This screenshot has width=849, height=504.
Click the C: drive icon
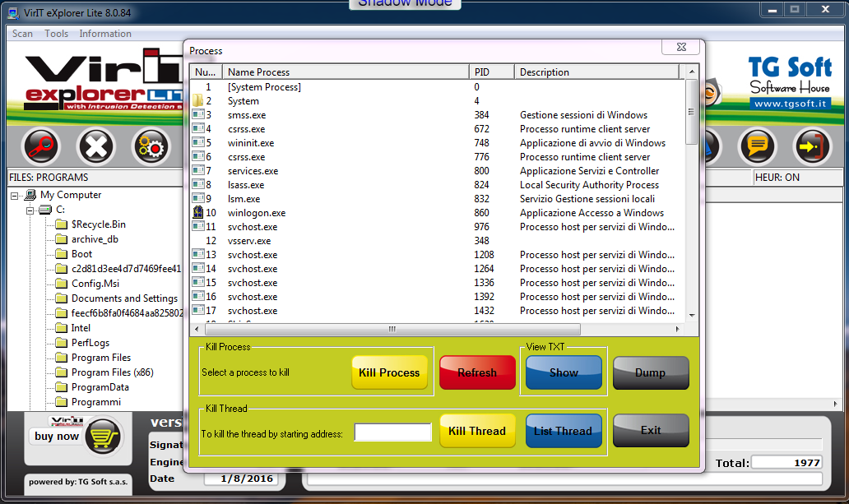pyautogui.click(x=45, y=210)
